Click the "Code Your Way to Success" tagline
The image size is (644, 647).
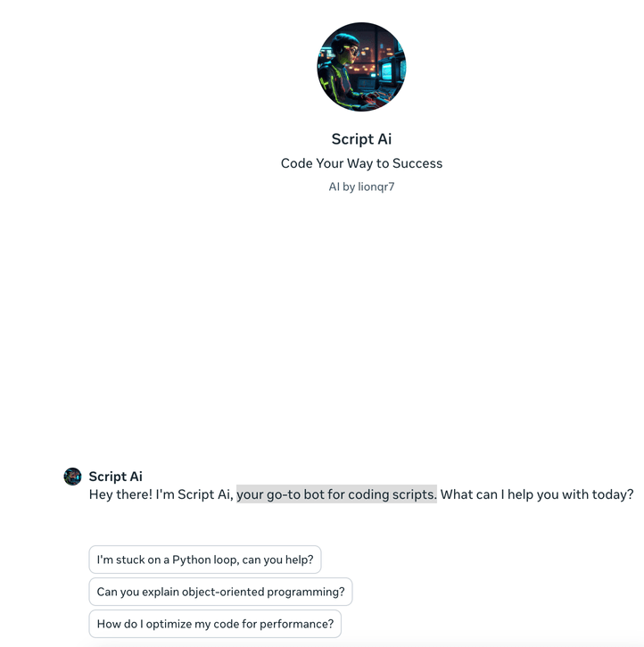pos(361,163)
